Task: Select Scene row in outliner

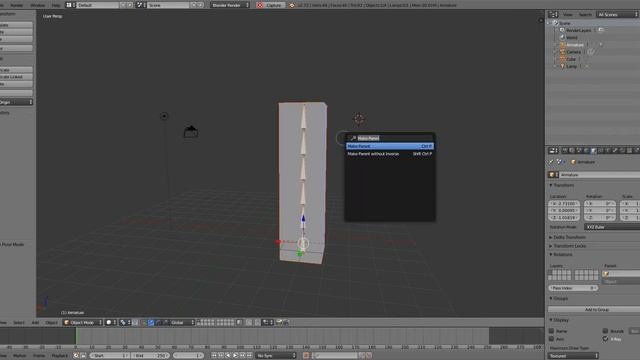Action: click(x=565, y=23)
